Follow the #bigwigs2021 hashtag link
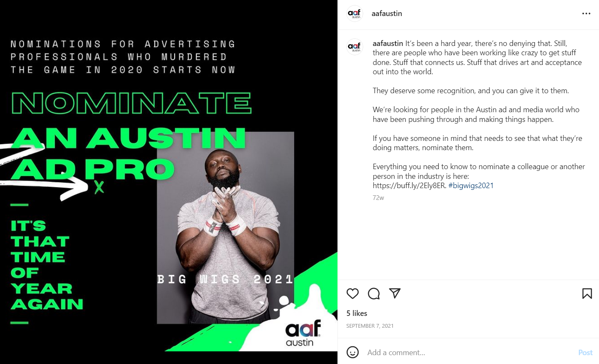Image resolution: width=599 pixels, height=364 pixels. 471,186
